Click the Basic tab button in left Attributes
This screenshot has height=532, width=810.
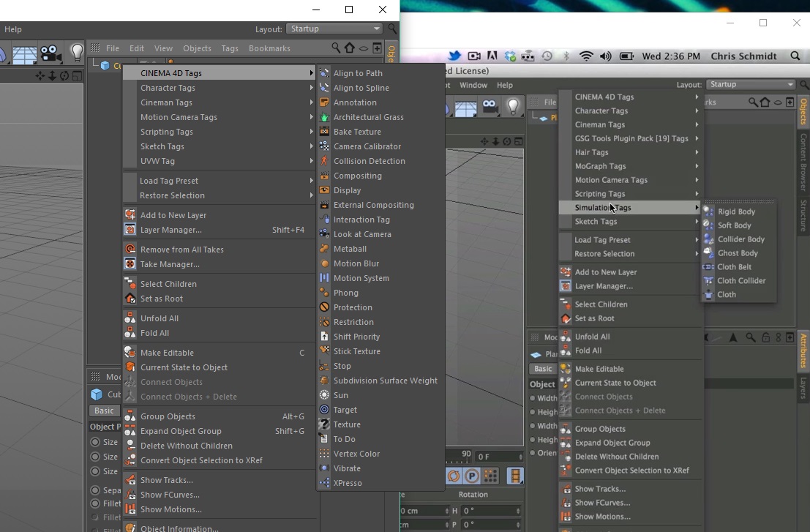click(104, 411)
